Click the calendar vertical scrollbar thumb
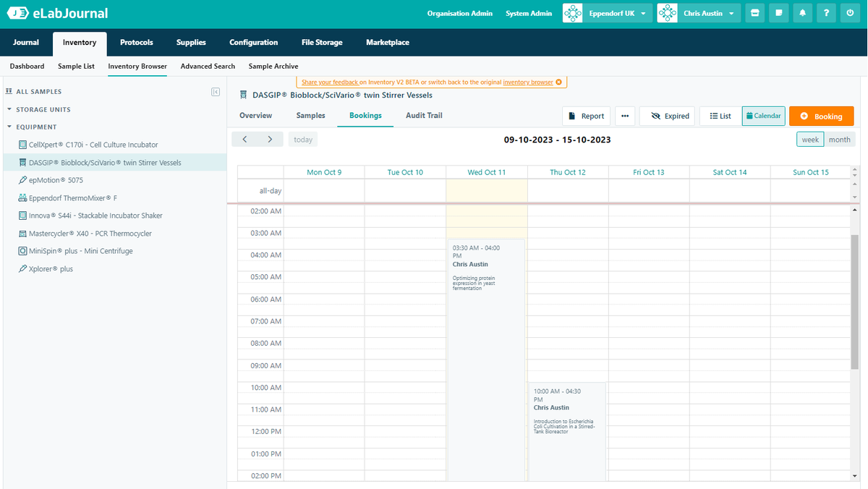The image size is (868, 489). [854, 302]
